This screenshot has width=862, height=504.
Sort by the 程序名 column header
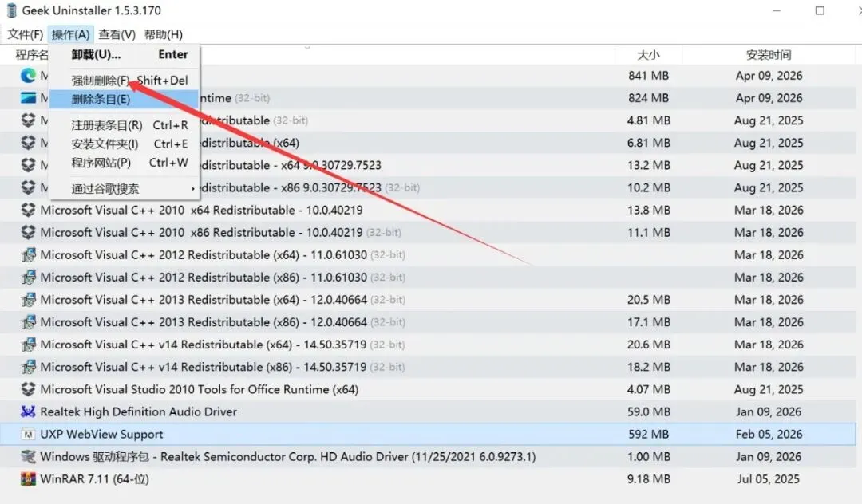coord(32,55)
